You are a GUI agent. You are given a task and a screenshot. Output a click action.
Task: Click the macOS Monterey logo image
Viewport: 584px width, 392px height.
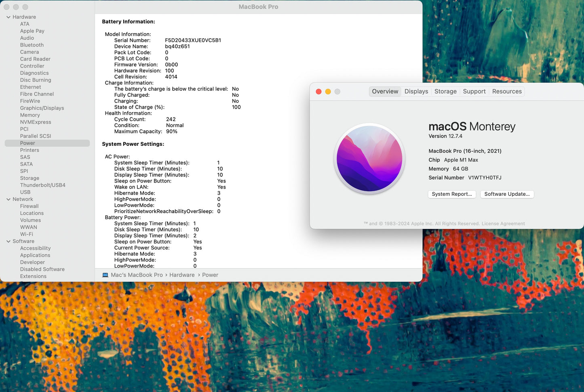click(369, 158)
